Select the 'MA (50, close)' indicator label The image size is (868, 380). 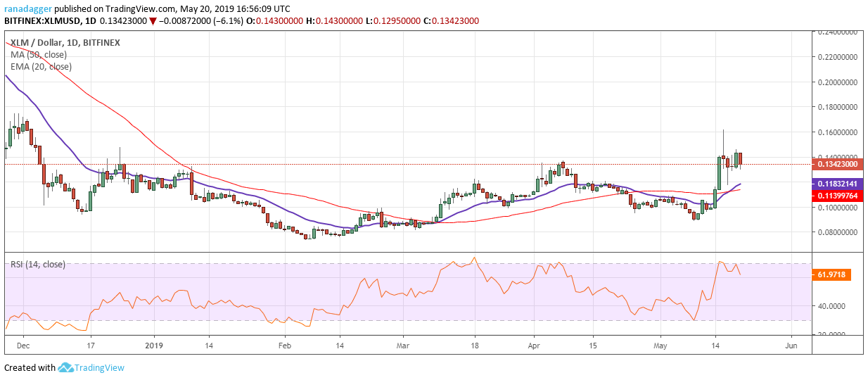click(x=39, y=54)
